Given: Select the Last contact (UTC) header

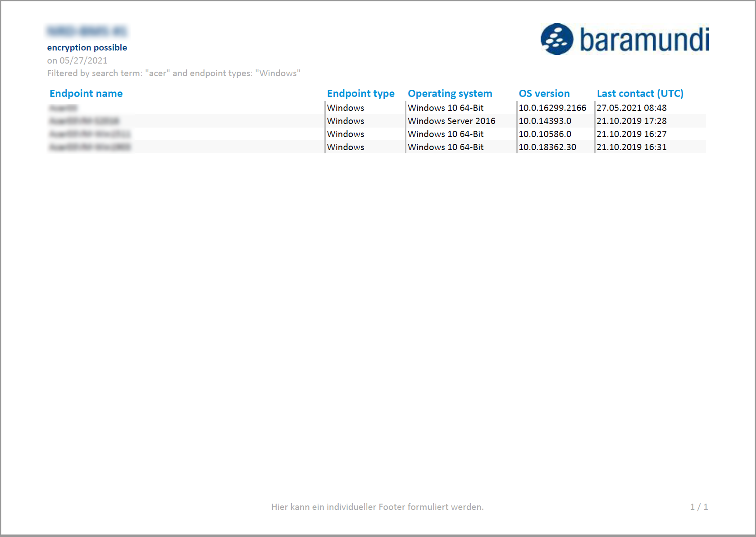Looking at the screenshot, I should point(640,93).
